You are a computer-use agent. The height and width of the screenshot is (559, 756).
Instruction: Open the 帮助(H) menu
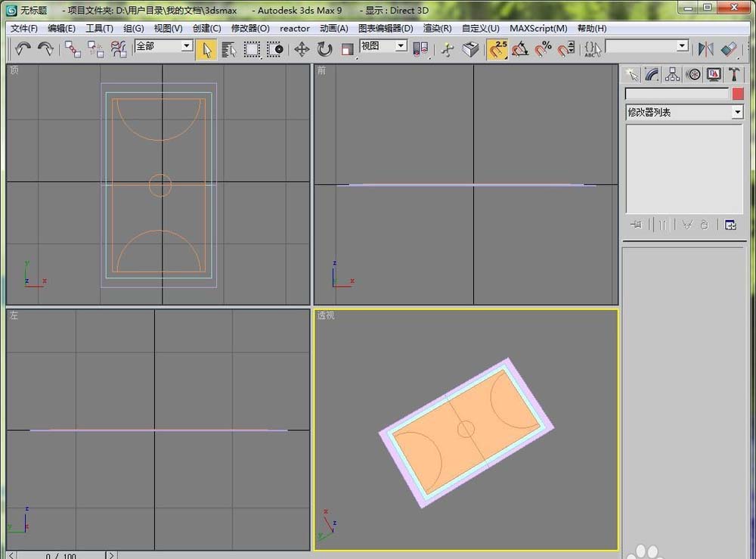pyautogui.click(x=592, y=29)
